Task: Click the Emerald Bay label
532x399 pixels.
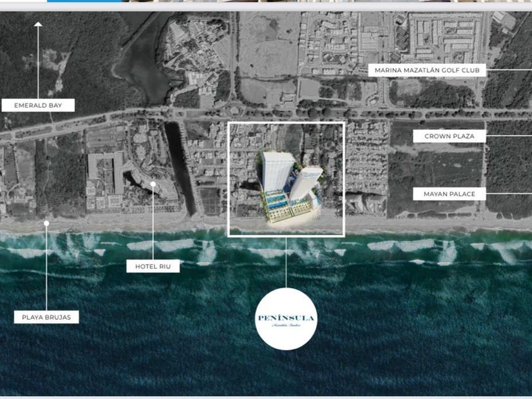Action: coord(38,105)
